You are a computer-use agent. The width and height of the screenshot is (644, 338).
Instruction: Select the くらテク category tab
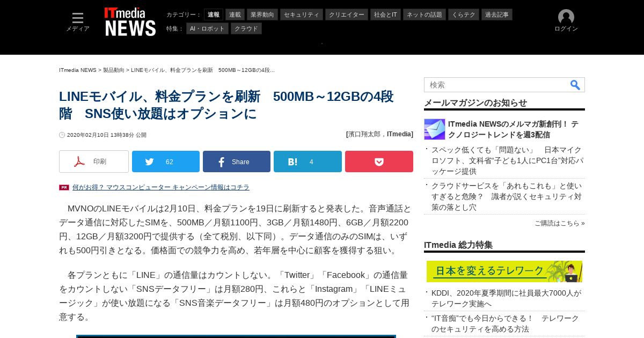point(464,14)
